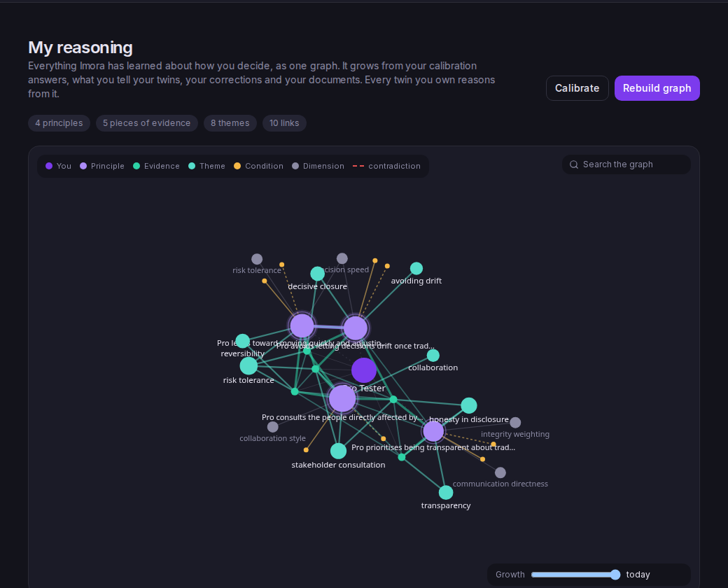The width and height of the screenshot is (728, 588).
Task: Click the search magnifier icon
Action: 574,164
